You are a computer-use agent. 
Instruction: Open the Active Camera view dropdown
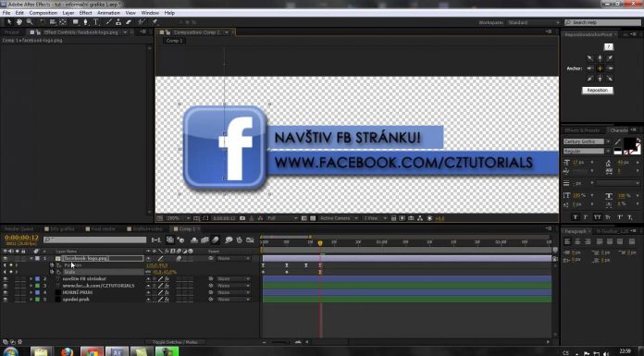[x=339, y=218]
